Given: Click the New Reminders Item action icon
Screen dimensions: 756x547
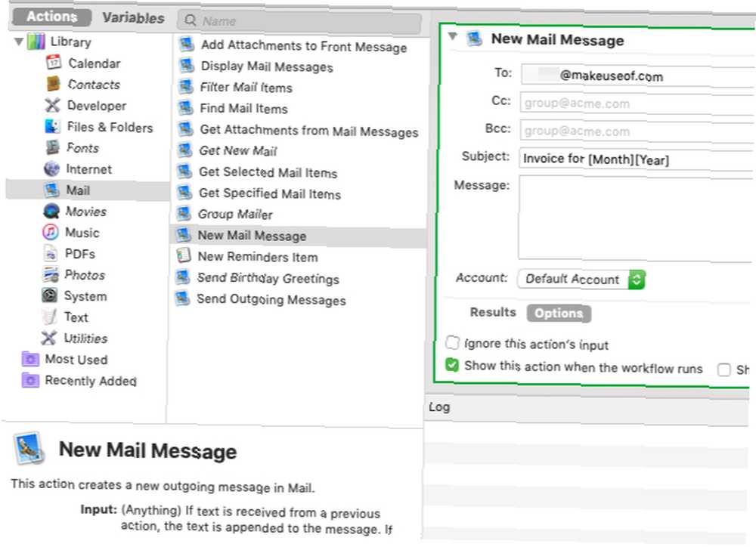Looking at the screenshot, I should coord(183,255).
